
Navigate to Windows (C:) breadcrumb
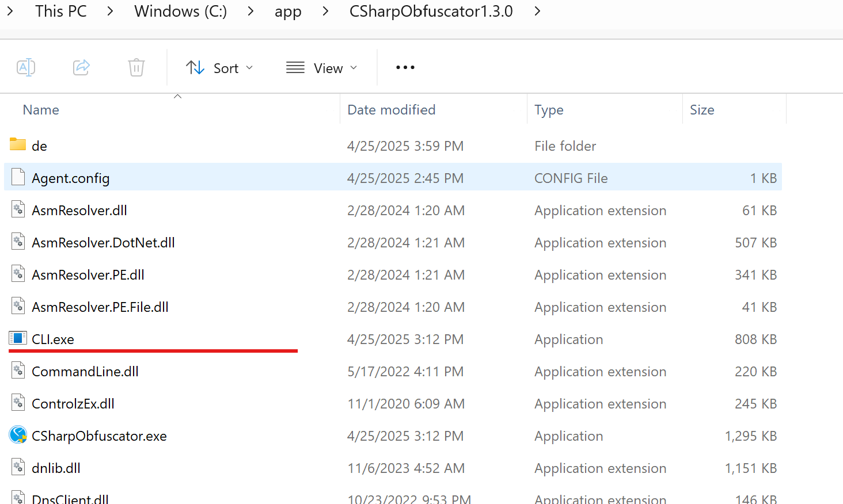coord(180,12)
